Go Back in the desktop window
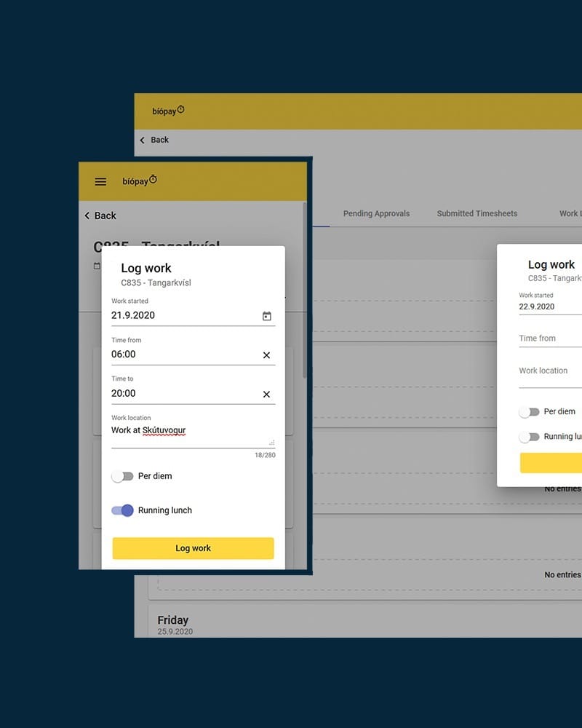 (x=154, y=140)
